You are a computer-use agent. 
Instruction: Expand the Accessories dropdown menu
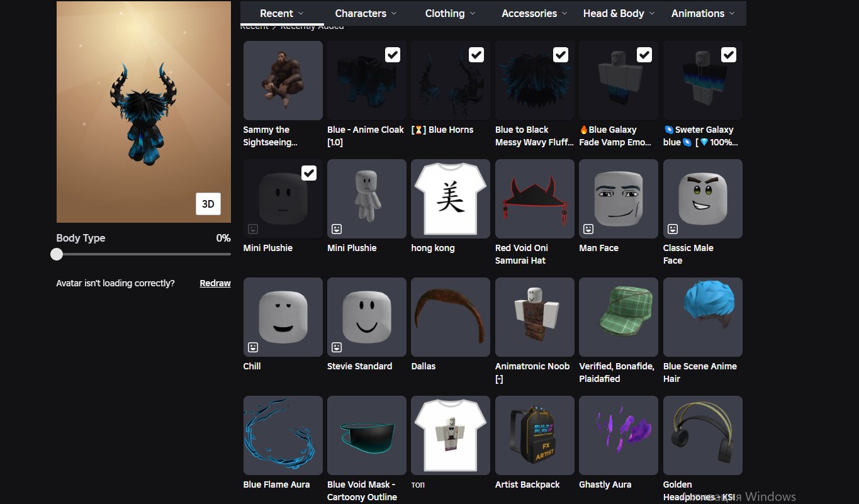[534, 13]
